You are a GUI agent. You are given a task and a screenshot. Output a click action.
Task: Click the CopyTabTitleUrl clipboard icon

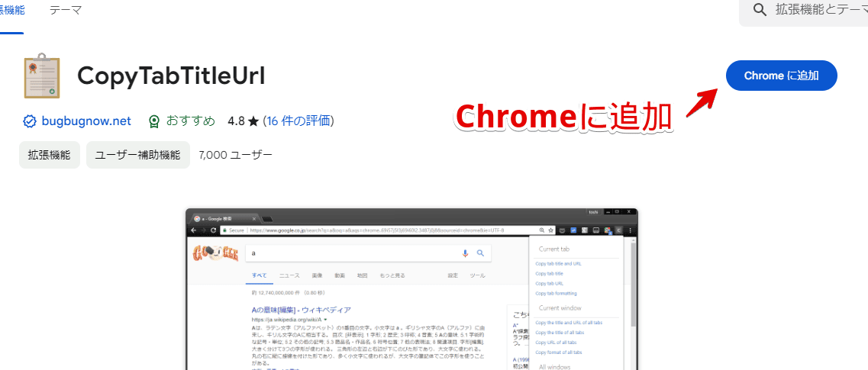click(x=41, y=76)
